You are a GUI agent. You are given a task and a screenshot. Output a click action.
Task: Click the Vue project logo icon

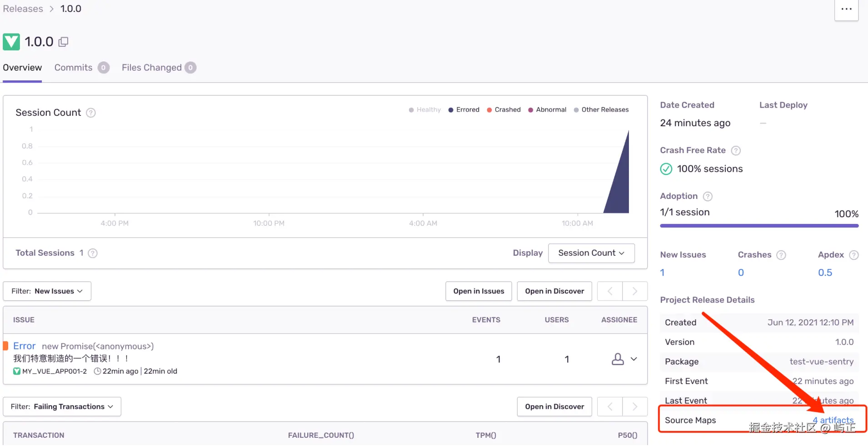[11, 42]
